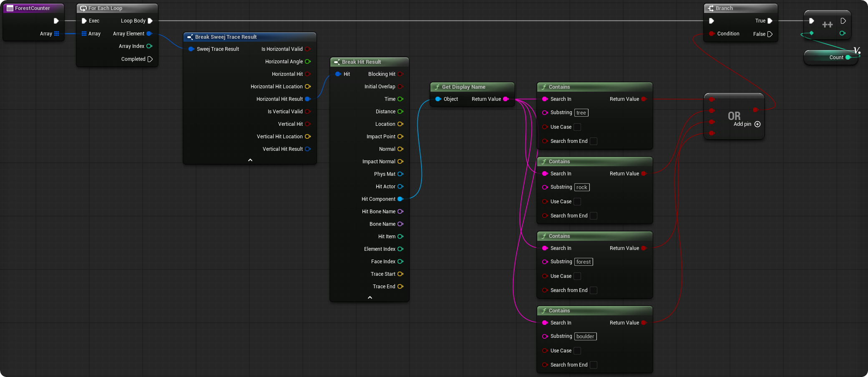This screenshot has height=377, width=868.
Task: Click the Branch True exec pin
Action: pyautogui.click(x=770, y=21)
